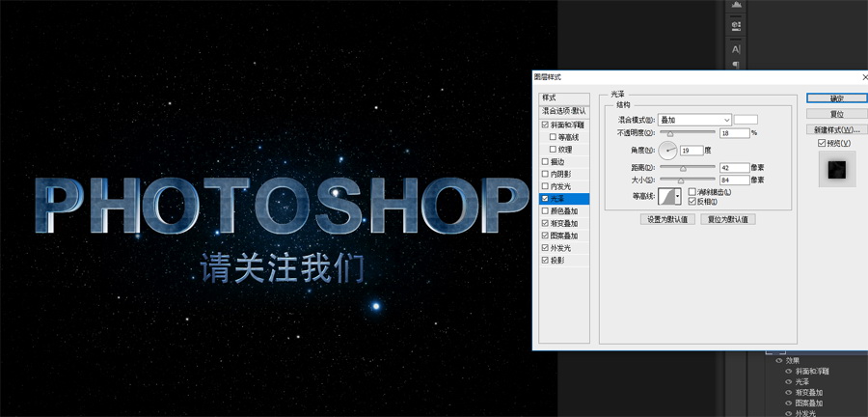
Task: Open the 投影 settings entry
Action: (x=557, y=261)
